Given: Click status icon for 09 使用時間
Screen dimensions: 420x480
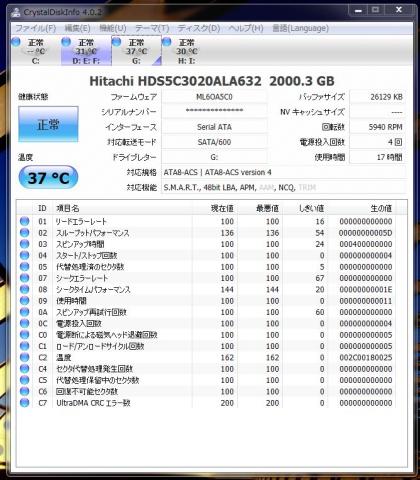Looking at the screenshot, I should point(24,301).
